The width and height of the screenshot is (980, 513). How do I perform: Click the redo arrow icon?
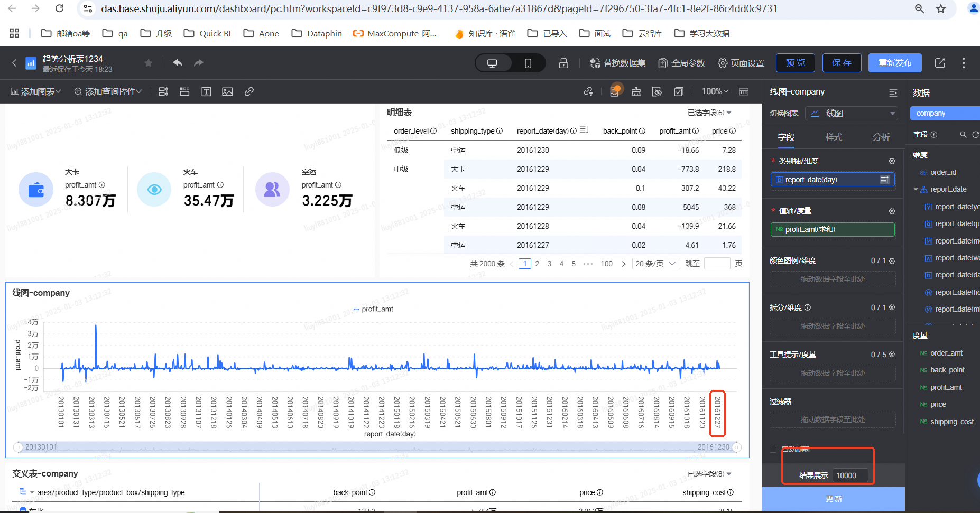[199, 63]
